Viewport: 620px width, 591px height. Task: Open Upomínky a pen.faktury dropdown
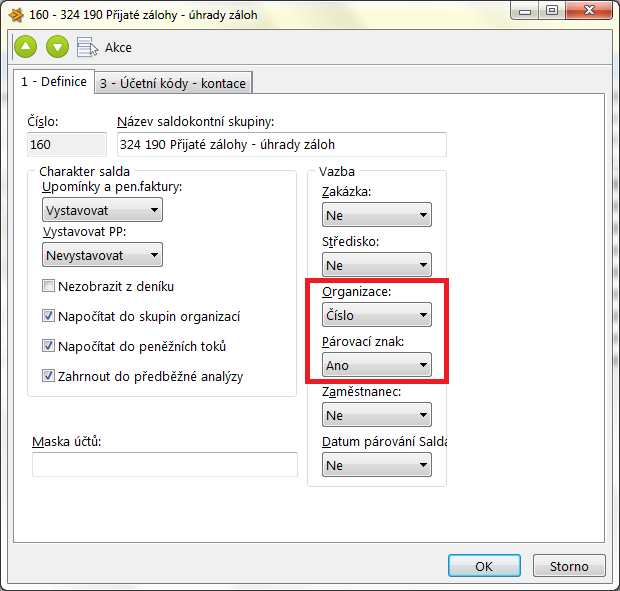pyautogui.click(x=102, y=210)
